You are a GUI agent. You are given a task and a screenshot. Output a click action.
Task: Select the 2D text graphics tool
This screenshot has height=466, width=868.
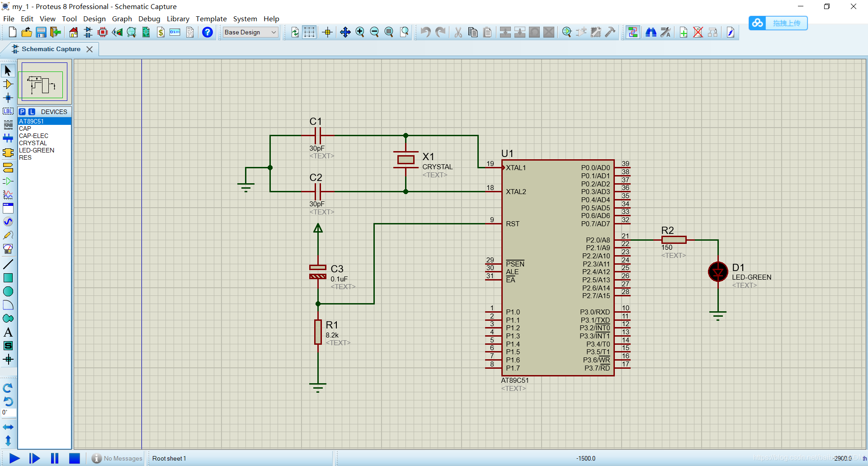point(8,332)
